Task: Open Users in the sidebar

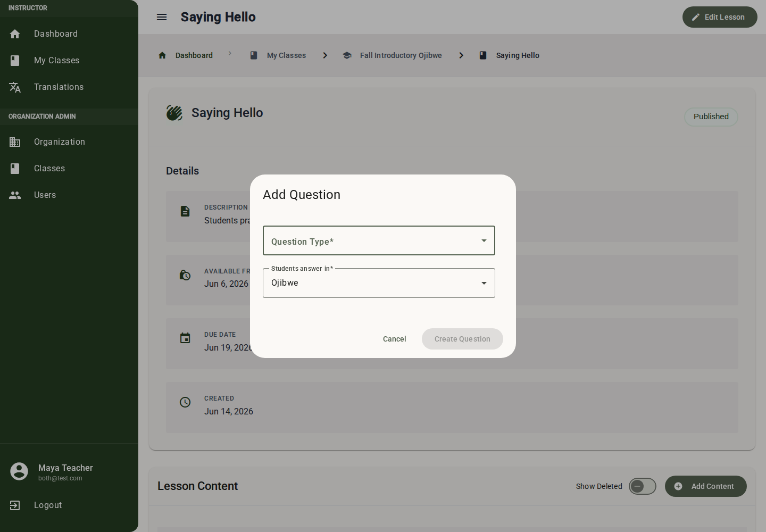Action: [69, 195]
